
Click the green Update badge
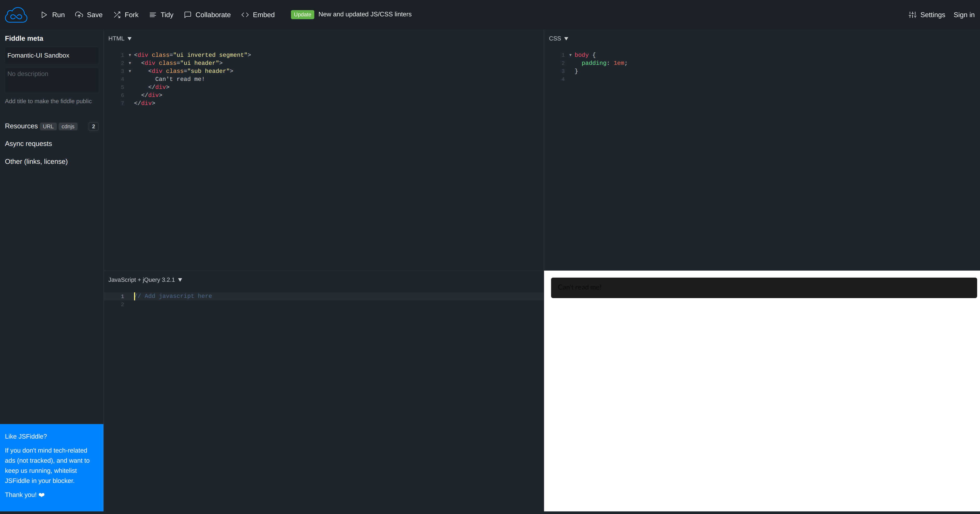click(x=302, y=15)
